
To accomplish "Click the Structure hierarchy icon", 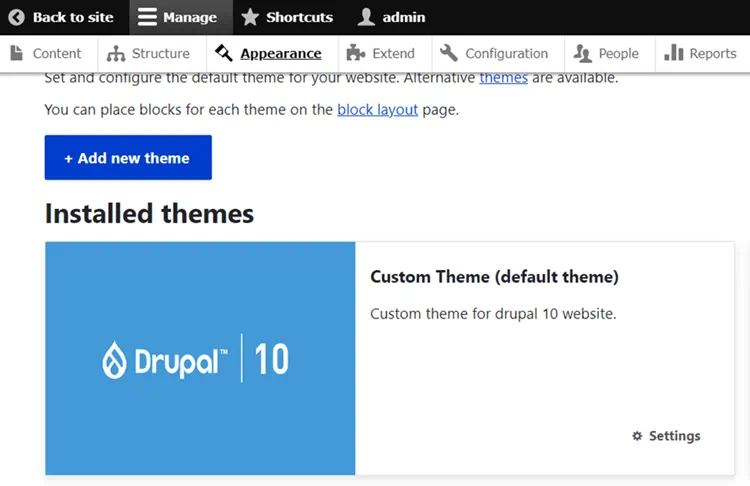I will pos(116,53).
